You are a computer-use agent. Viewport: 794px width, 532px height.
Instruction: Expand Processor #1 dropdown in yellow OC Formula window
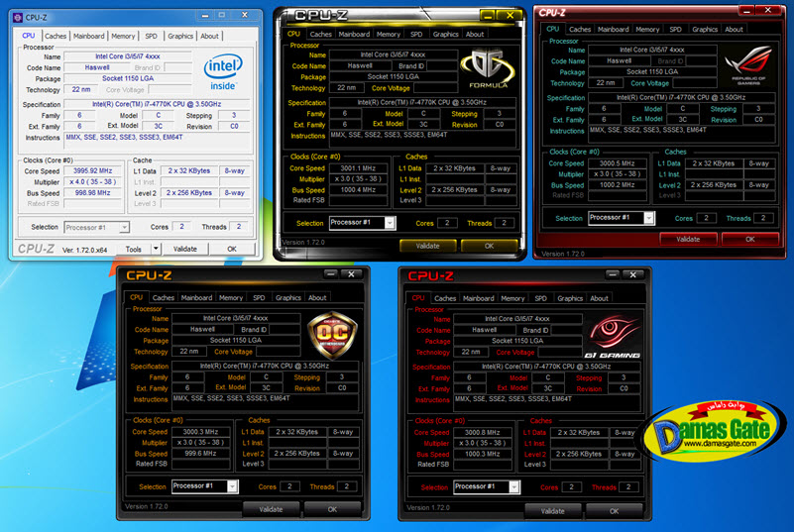[x=390, y=223]
